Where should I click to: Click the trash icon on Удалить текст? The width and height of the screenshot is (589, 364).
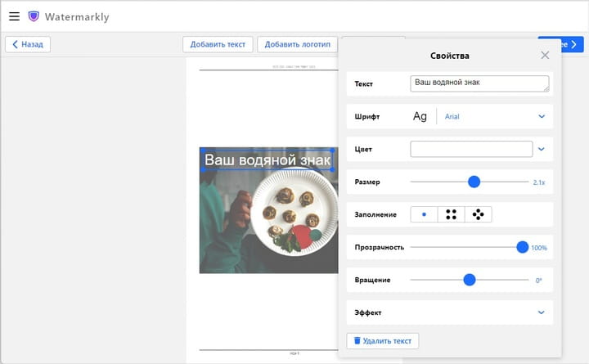point(357,340)
